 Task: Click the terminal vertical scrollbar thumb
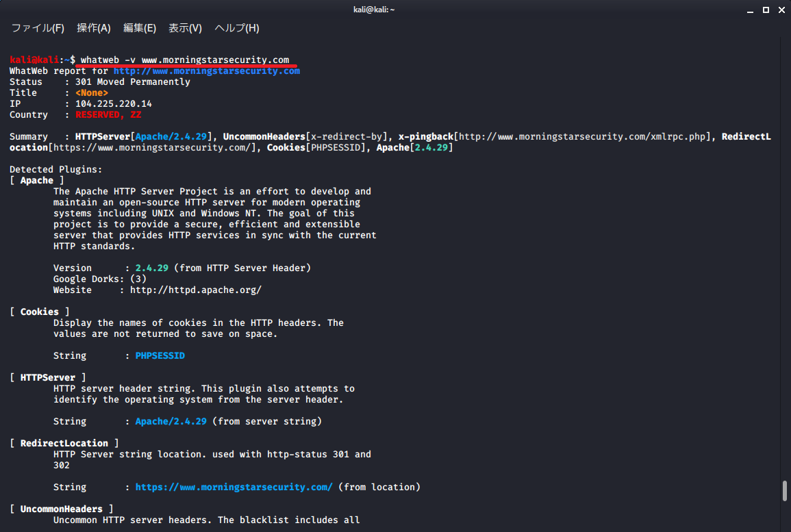(x=784, y=491)
